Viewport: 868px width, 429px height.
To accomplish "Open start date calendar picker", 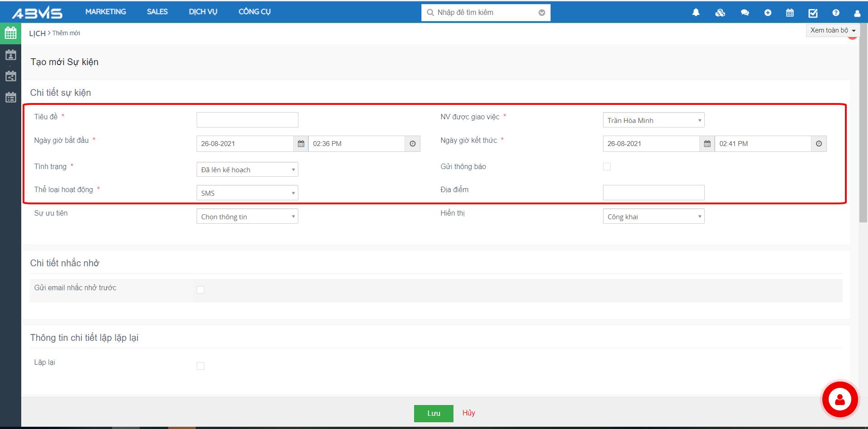I will (x=301, y=144).
